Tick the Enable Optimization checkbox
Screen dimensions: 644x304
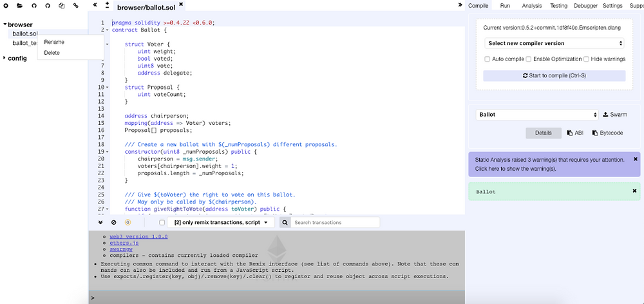click(529, 59)
